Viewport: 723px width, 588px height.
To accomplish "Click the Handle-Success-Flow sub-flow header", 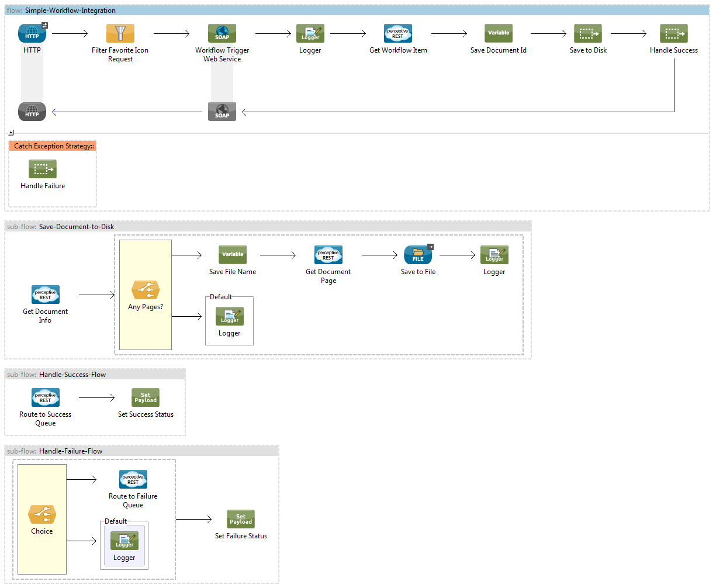I will 95,375.
